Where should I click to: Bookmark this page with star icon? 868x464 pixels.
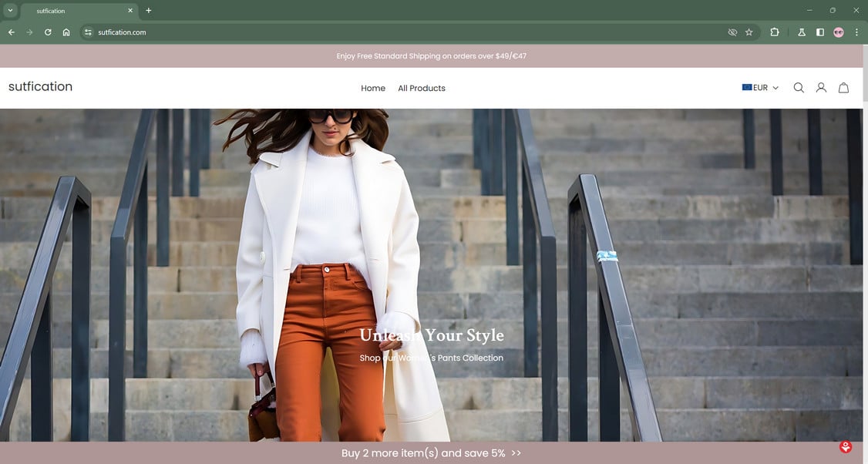click(x=749, y=32)
